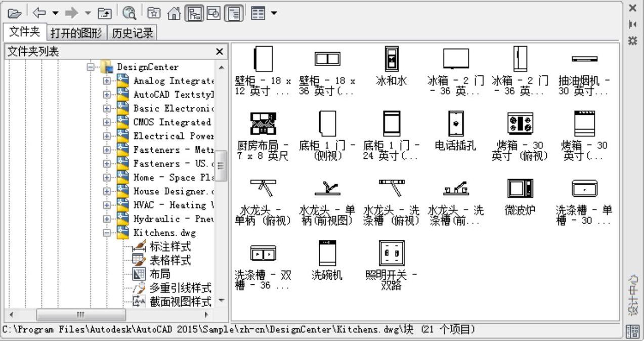Image resolution: width=644 pixels, height=341 pixels.
Task: Expand the Fasteners - Metric drawing node
Action: tap(107, 150)
